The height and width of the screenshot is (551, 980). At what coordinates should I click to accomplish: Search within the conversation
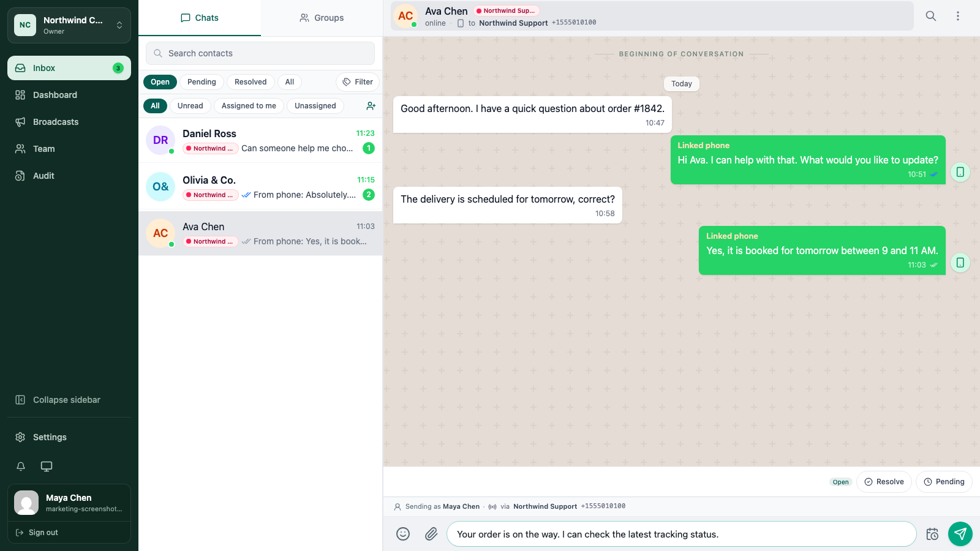coord(931,16)
